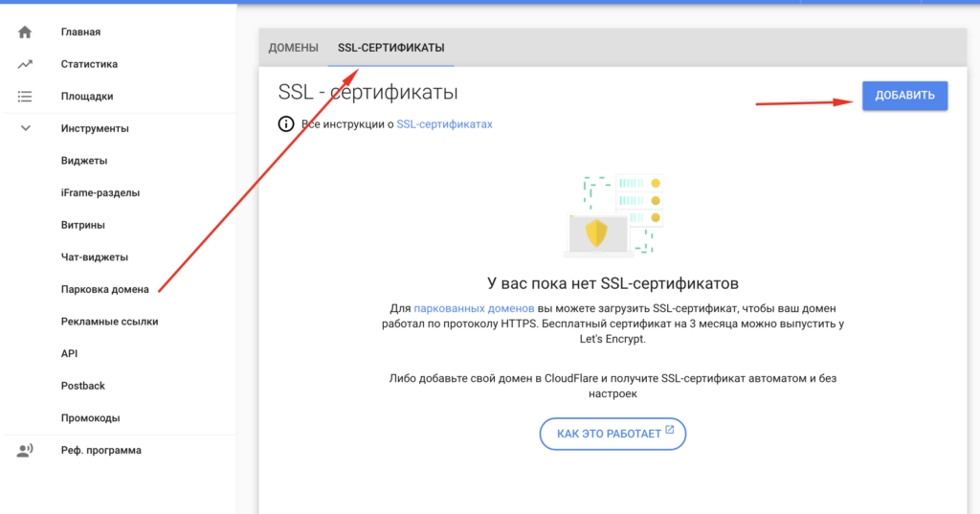The width and height of the screenshot is (980, 514).
Task: Click the Инструменты menu label
Action: click(x=95, y=128)
